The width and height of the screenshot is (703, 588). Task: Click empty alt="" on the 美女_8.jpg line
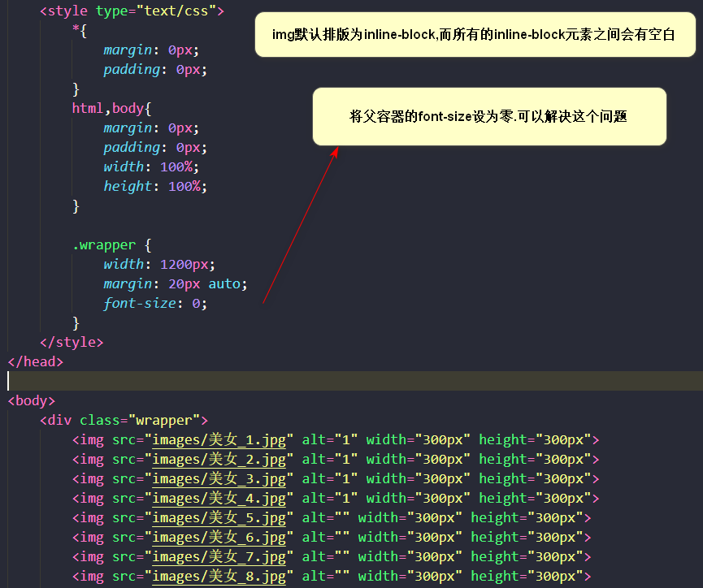[326, 576]
